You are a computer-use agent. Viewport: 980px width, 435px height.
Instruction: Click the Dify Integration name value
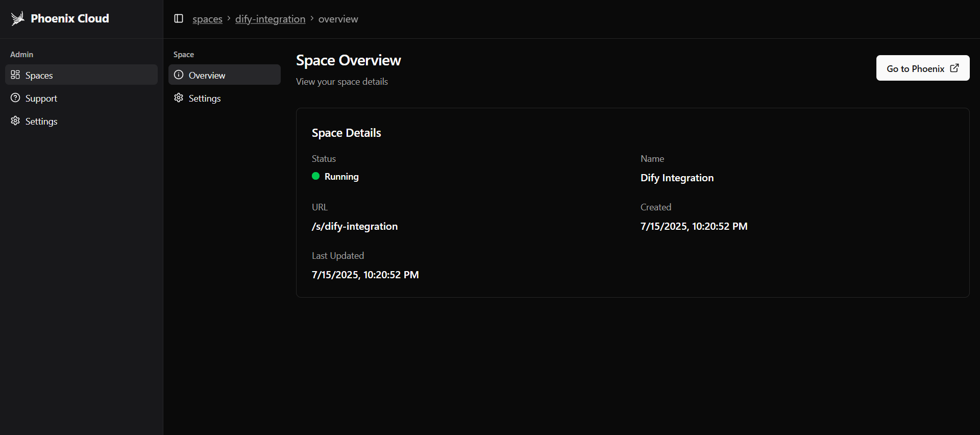[x=677, y=178]
